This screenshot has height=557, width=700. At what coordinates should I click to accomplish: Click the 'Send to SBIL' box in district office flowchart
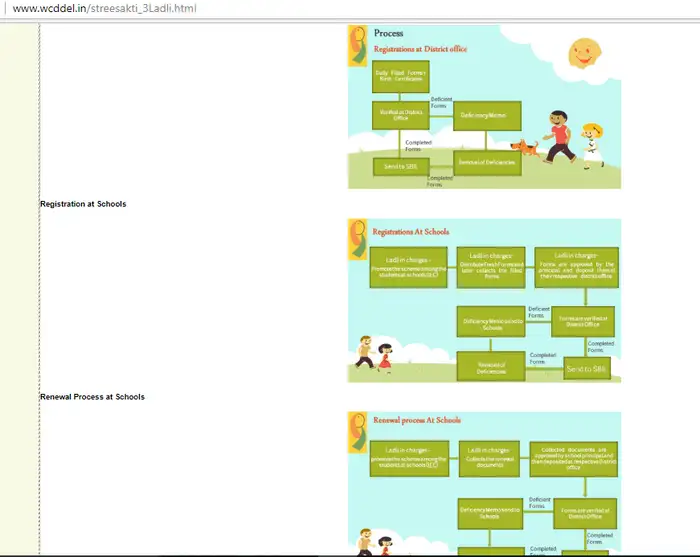[400, 165]
